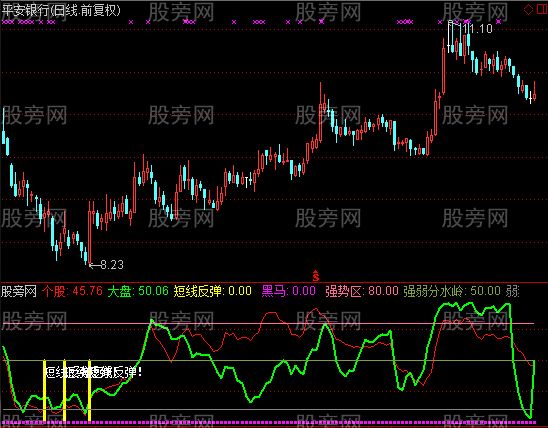Click the red split-window square icon at top right
The width and height of the screenshot is (548, 428).
pyautogui.click(x=542, y=9)
